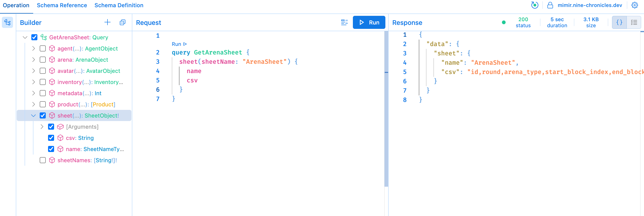Switch to the Schema Reference tab
644x216 pixels.
(x=62, y=5)
